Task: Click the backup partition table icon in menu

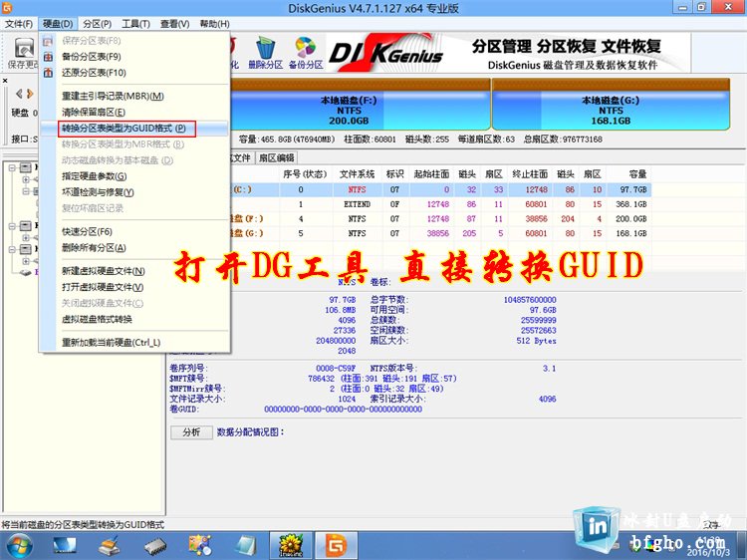Action: tap(48, 57)
